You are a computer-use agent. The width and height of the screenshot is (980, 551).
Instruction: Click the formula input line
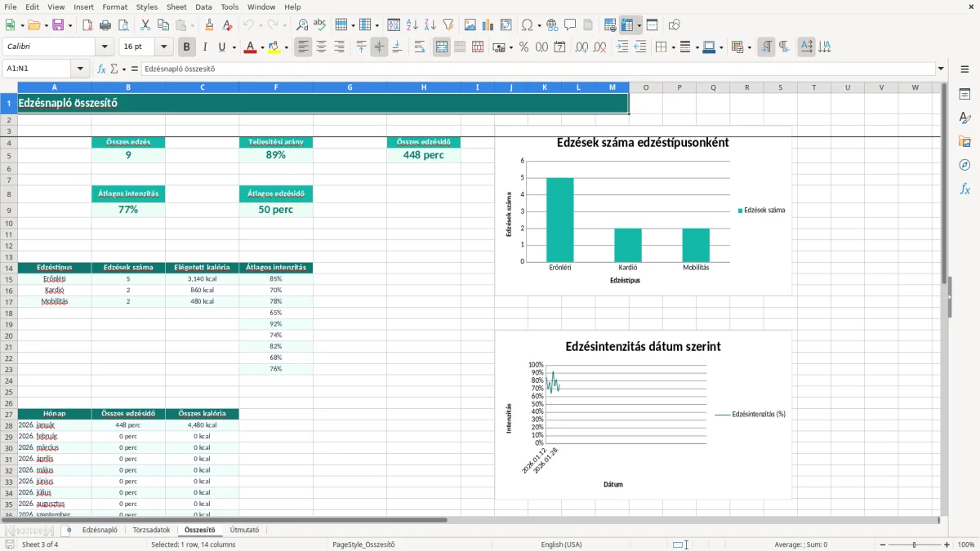[x=538, y=69]
